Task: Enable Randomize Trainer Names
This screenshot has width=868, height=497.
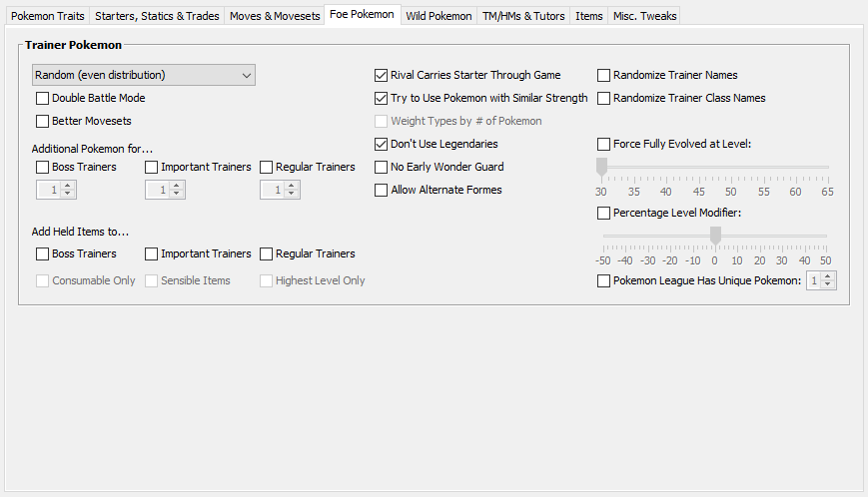Action: pyautogui.click(x=604, y=75)
